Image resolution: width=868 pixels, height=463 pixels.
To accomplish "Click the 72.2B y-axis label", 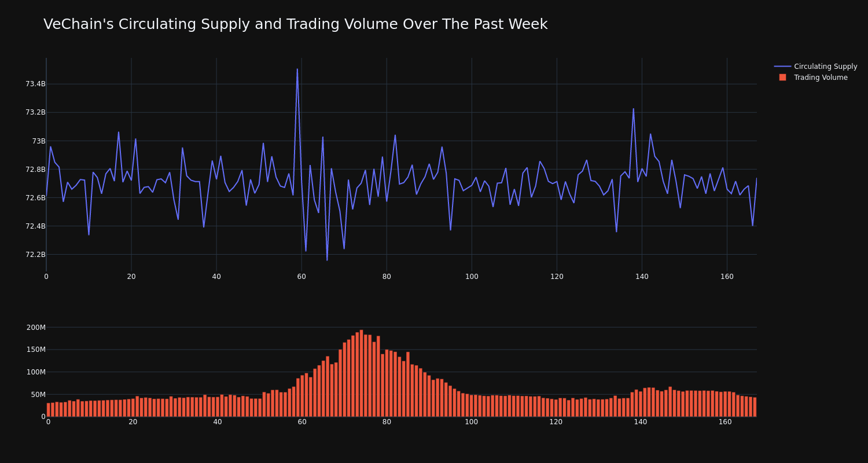I will pos(35,254).
